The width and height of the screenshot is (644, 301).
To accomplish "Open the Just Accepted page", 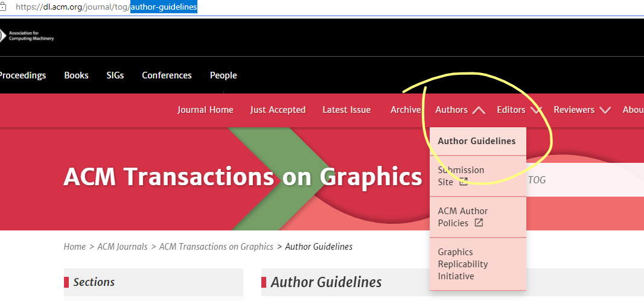I will (278, 110).
